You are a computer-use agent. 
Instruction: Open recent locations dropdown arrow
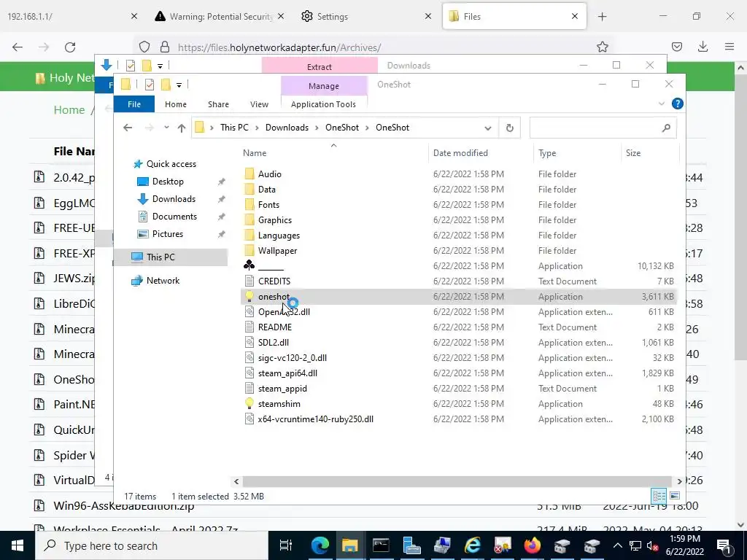(166, 128)
